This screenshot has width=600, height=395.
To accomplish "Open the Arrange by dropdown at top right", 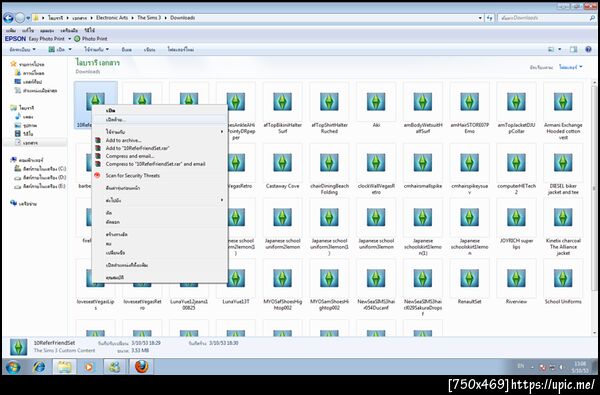I will tap(571, 67).
